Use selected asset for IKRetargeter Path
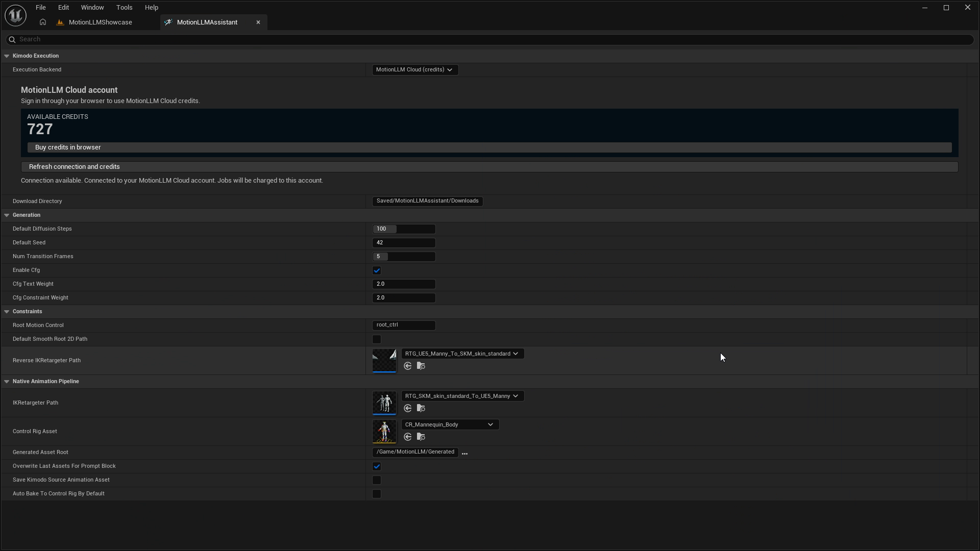The height and width of the screenshot is (551, 980). (x=408, y=408)
